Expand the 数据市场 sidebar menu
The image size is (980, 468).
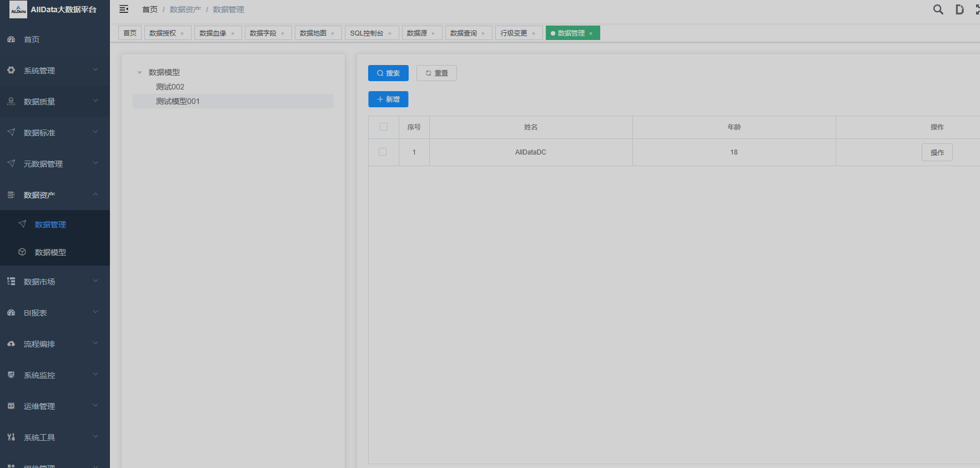(x=54, y=281)
